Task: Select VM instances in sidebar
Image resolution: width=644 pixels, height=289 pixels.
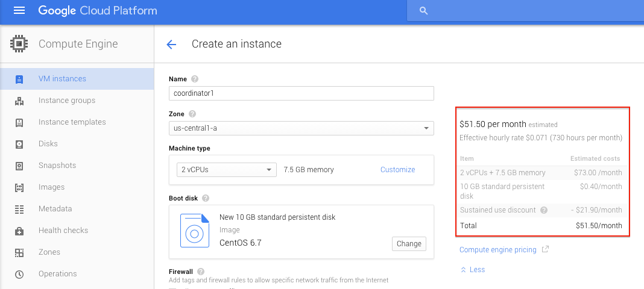Action: pyautogui.click(x=62, y=79)
